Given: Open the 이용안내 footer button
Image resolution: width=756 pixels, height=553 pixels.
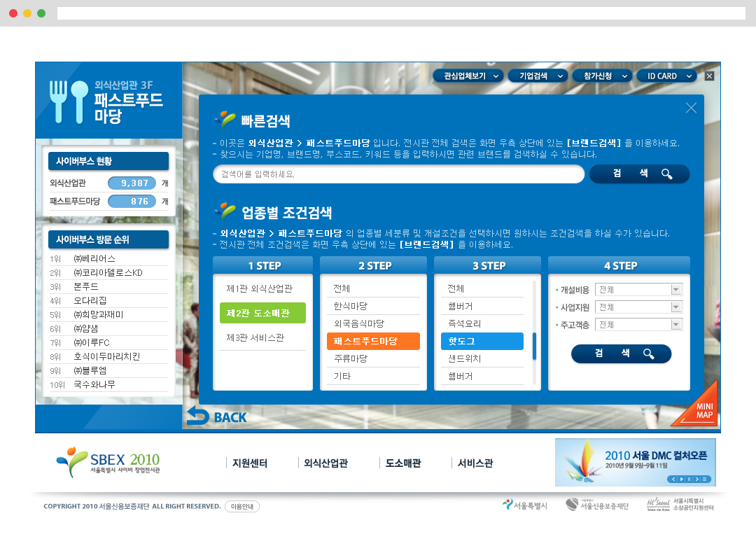Looking at the screenshot, I should pos(242,506).
